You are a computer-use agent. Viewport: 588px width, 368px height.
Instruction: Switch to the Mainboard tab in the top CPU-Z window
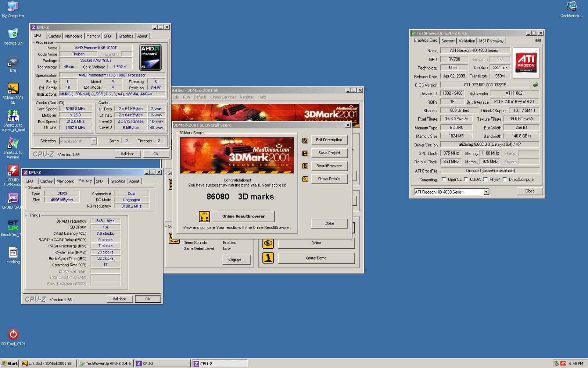coord(73,36)
